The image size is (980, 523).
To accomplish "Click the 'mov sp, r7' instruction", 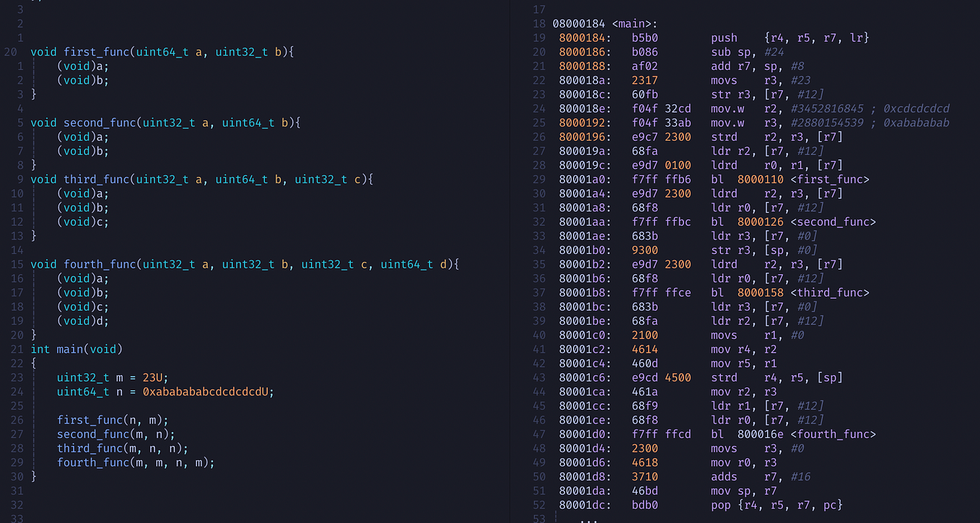I will tap(744, 491).
